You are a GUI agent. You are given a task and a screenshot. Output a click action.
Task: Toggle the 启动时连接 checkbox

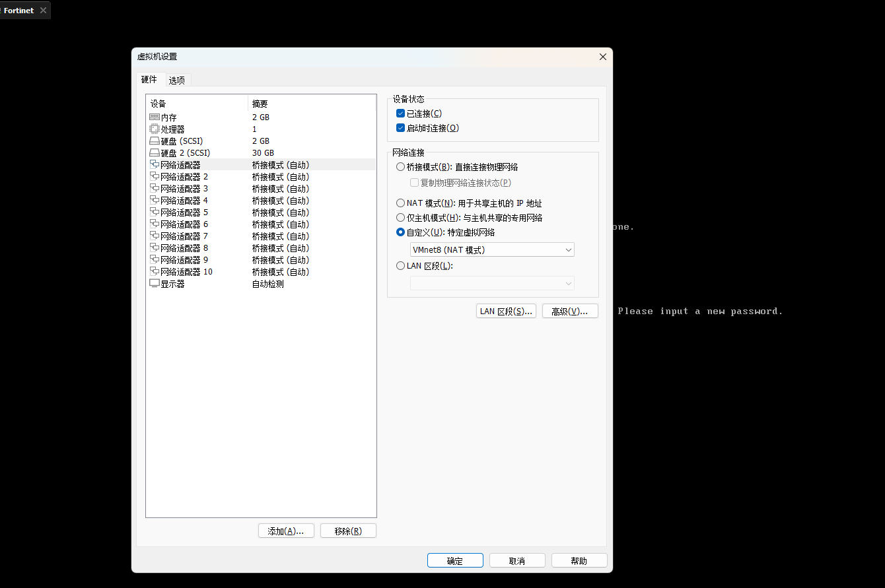coord(400,128)
